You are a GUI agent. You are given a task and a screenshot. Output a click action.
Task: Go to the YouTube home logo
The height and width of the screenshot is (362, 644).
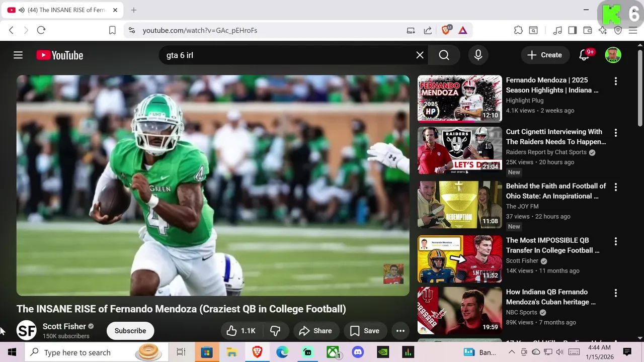[60, 55]
